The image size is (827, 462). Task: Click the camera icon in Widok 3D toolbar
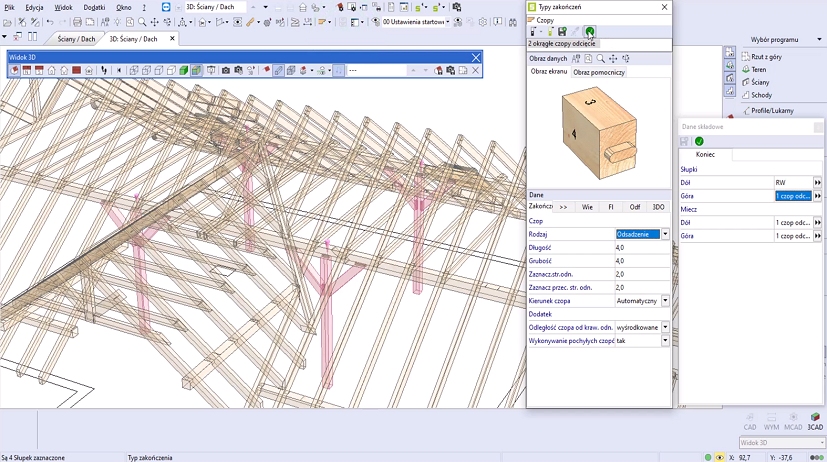pyautogui.click(x=226, y=71)
